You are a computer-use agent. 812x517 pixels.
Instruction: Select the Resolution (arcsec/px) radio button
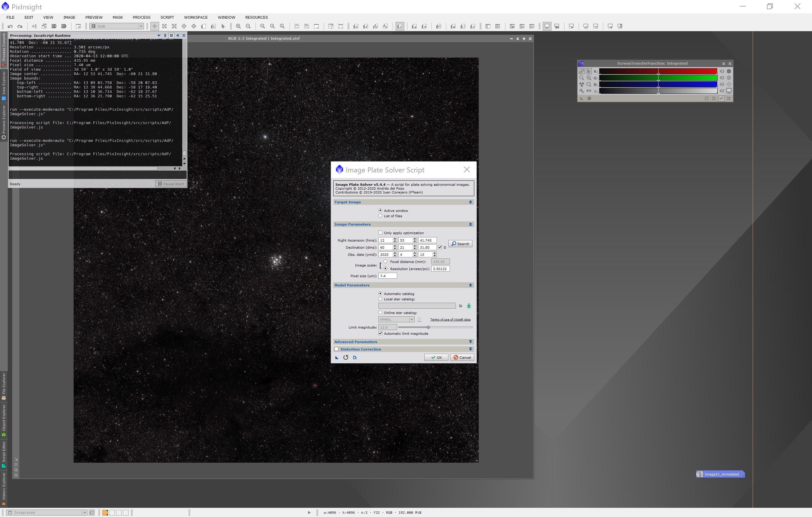click(x=386, y=269)
